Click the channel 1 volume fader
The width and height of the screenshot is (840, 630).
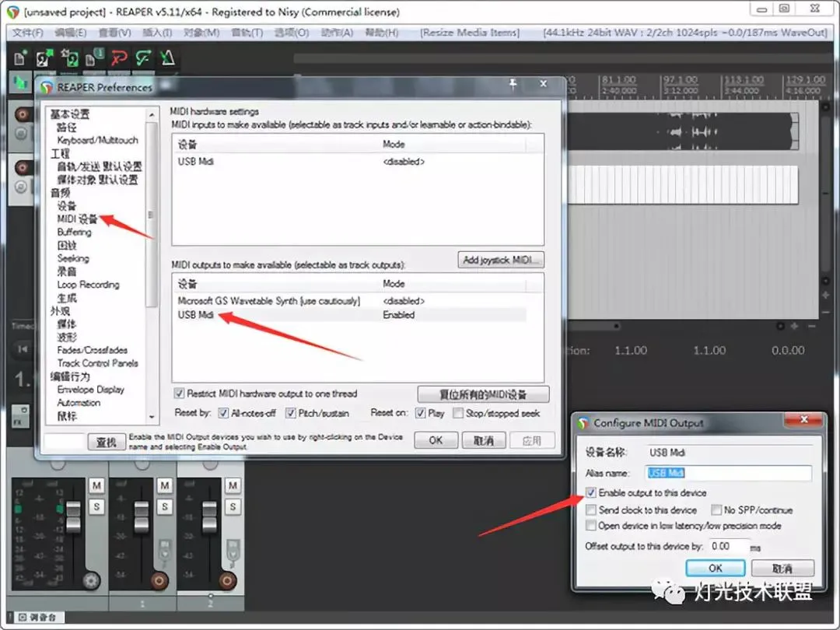click(142, 516)
